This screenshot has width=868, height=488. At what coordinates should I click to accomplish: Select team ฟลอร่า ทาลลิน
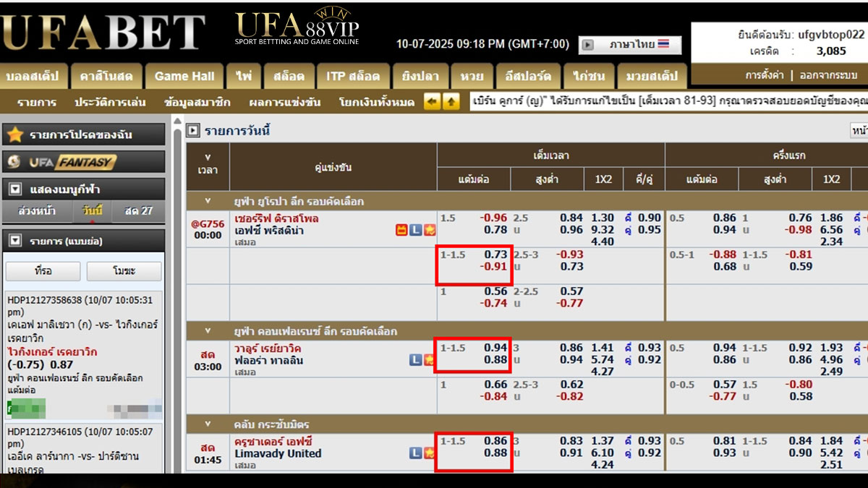pyautogui.click(x=268, y=360)
